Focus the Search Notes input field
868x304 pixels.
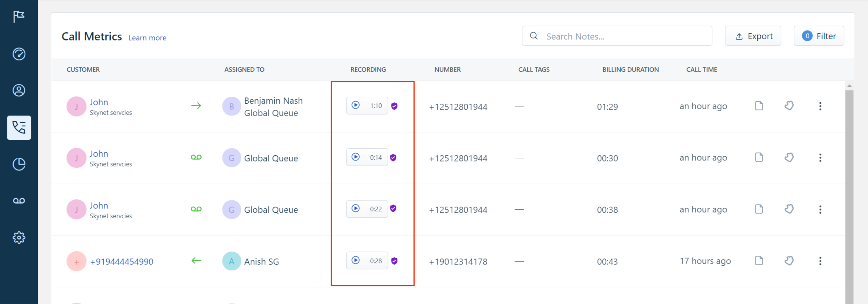[x=617, y=36]
